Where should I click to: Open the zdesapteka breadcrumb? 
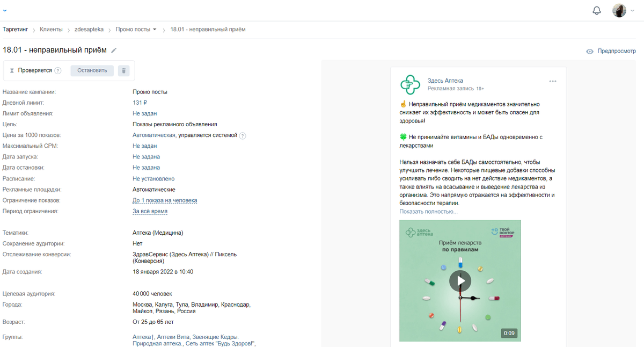89,29
